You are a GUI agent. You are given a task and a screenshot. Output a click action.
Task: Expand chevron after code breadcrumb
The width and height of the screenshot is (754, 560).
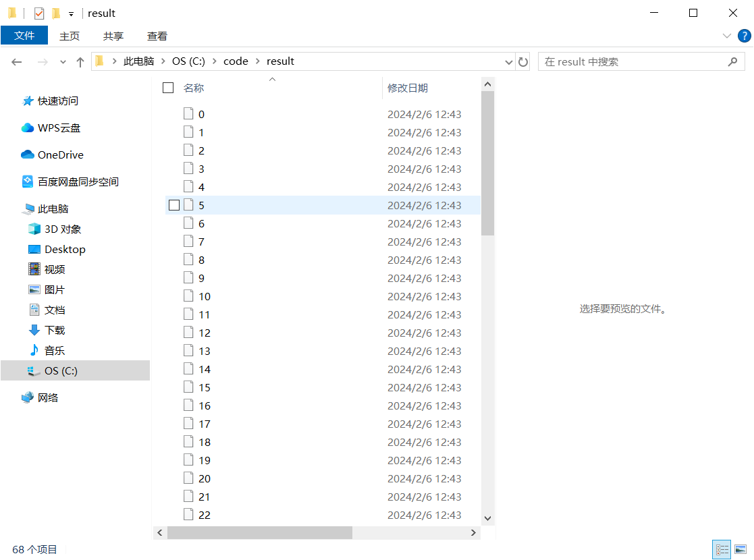point(258,61)
